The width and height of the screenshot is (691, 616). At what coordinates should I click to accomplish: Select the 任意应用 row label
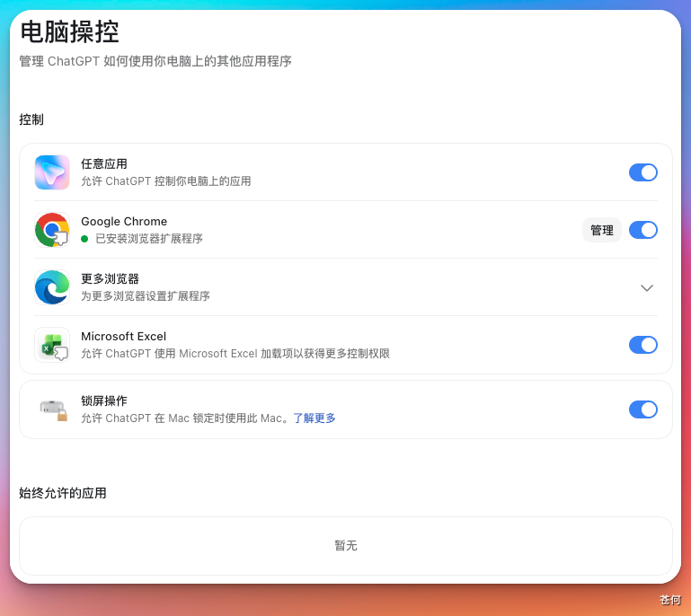pos(104,163)
